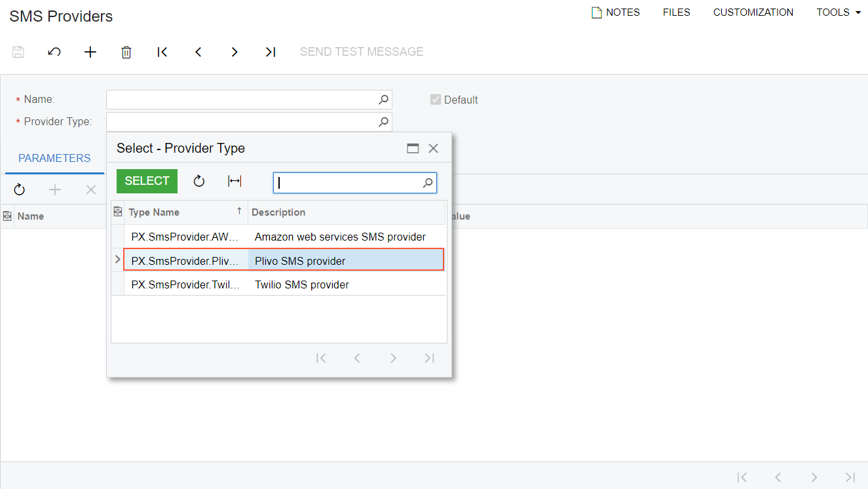Open the Tools dropdown menu
Viewport: 868px width, 489px height.
839,12
